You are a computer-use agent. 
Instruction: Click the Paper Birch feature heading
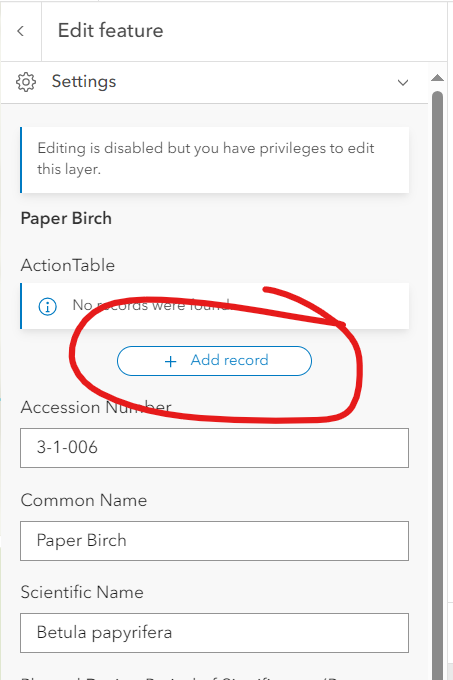(x=66, y=218)
